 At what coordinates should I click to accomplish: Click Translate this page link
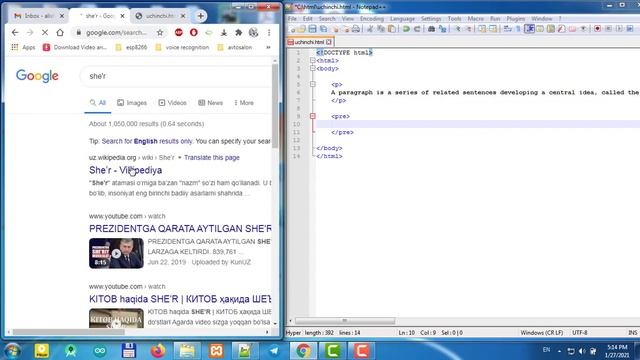click(x=211, y=158)
